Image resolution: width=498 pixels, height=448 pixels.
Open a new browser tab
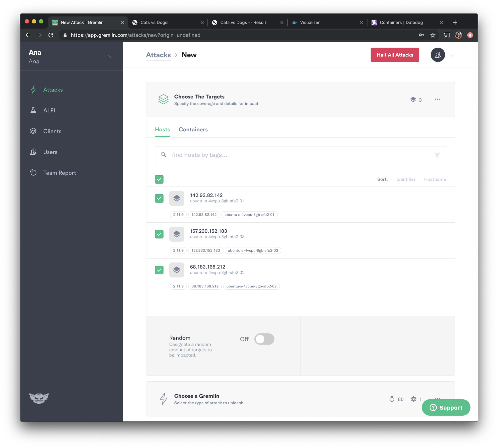(x=455, y=22)
